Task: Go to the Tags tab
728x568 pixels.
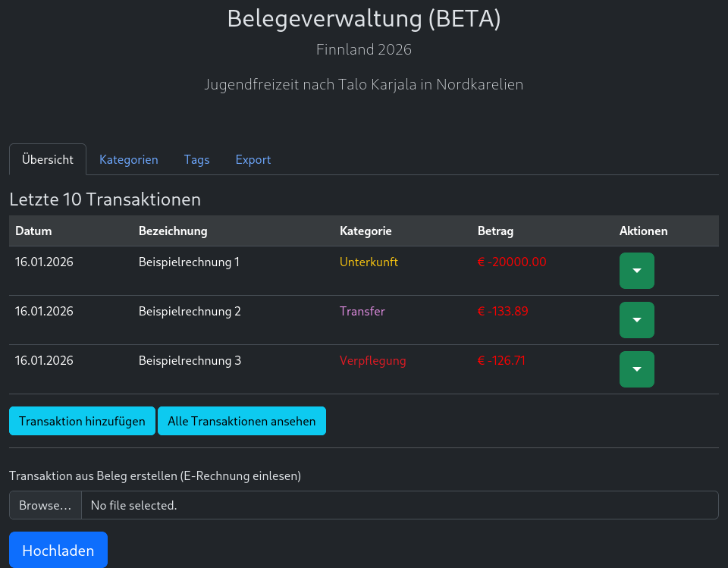Action: point(196,160)
